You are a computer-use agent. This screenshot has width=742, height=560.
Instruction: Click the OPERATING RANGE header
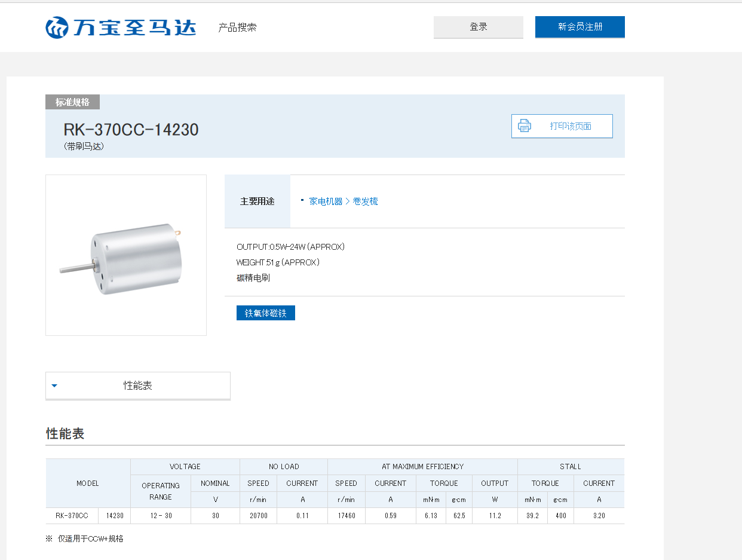[161, 491]
